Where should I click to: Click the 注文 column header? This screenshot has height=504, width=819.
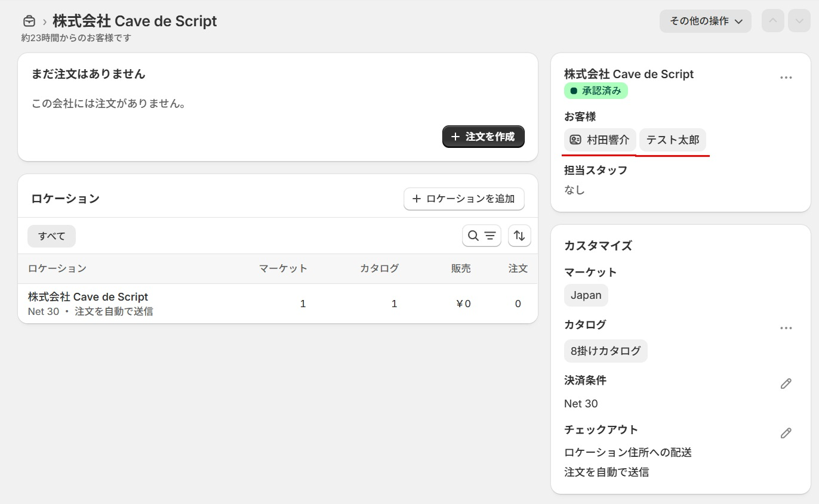[x=518, y=268]
